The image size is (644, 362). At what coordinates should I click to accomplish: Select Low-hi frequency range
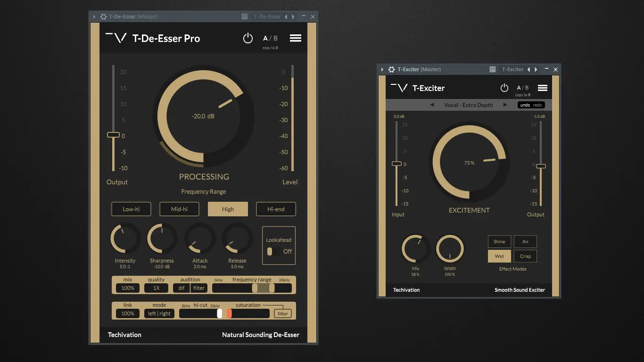[x=131, y=209]
